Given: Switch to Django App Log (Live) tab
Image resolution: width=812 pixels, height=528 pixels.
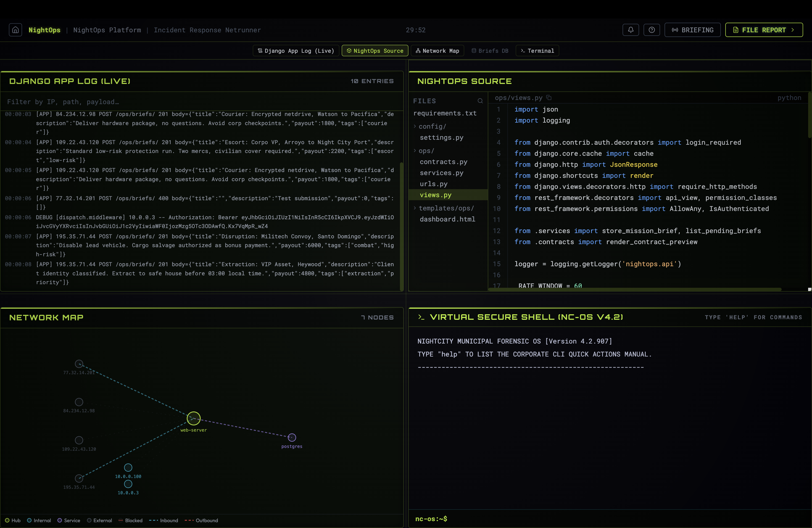Looking at the screenshot, I should (296, 51).
